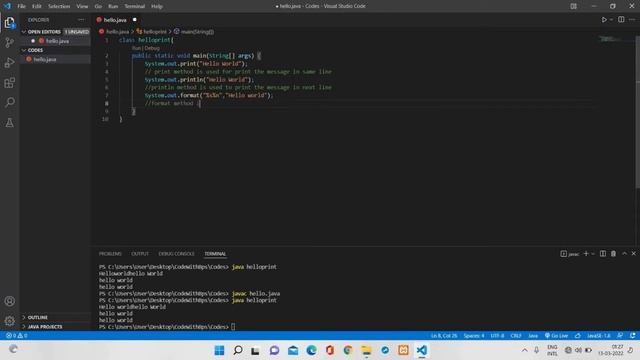Open errors and warnings in status bar
The height and width of the screenshot is (360, 640).
(x=16, y=336)
